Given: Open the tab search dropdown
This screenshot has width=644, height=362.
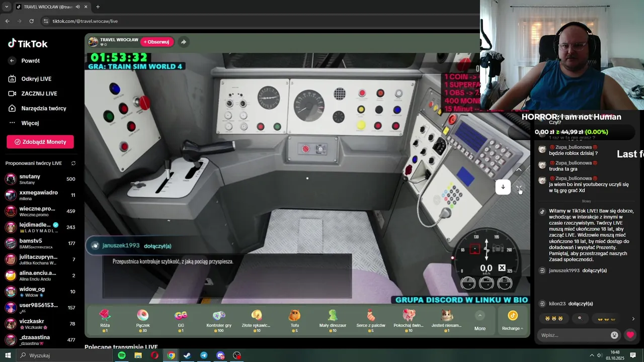Looking at the screenshot, I should (x=7, y=7).
